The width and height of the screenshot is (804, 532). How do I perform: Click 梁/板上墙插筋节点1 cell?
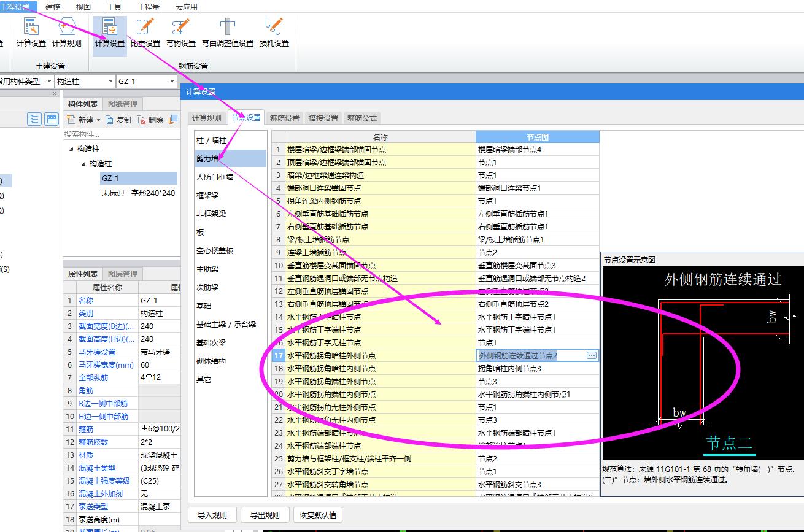coord(537,239)
